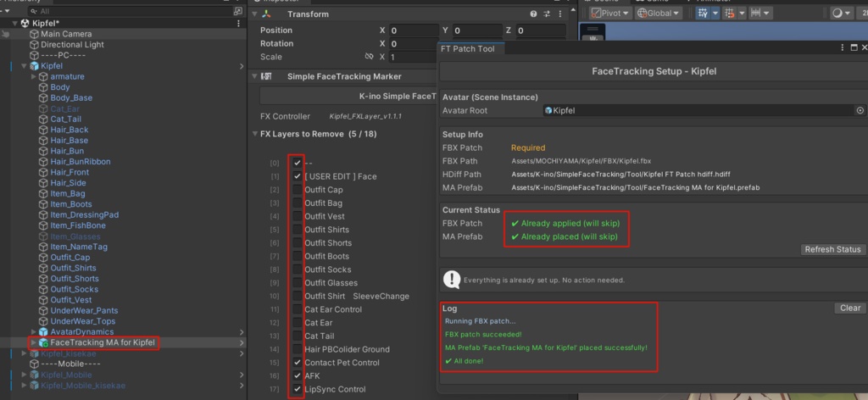Collapse the FX Layers to Remove section
Viewport: 868px width, 400px height.
254,134
